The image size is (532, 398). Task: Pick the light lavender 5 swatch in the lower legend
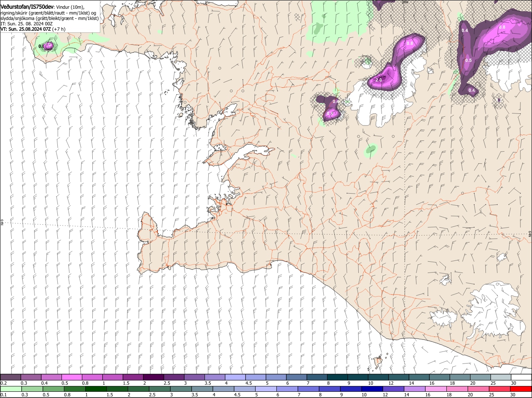pyautogui.click(x=266, y=389)
